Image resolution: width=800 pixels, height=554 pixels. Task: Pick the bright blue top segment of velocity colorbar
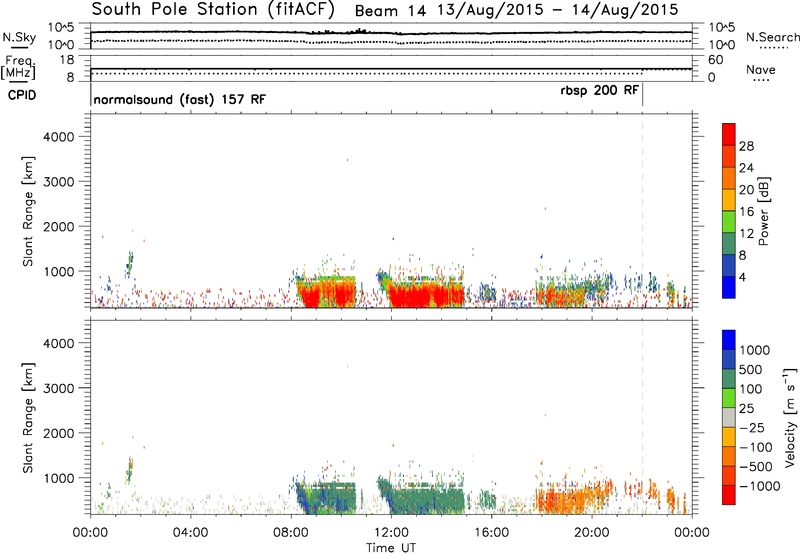pyautogui.click(x=729, y=340)
